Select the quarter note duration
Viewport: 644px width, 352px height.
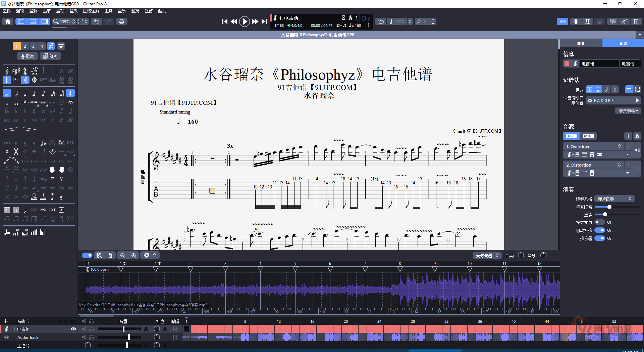[25, 93]
